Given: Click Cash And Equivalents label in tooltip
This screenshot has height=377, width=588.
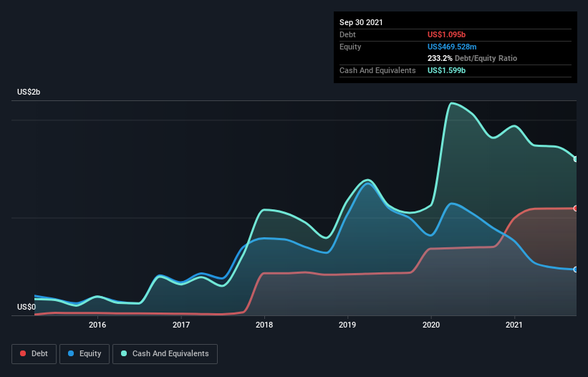Looking at the screenshot, I should [x=377, y=70].
